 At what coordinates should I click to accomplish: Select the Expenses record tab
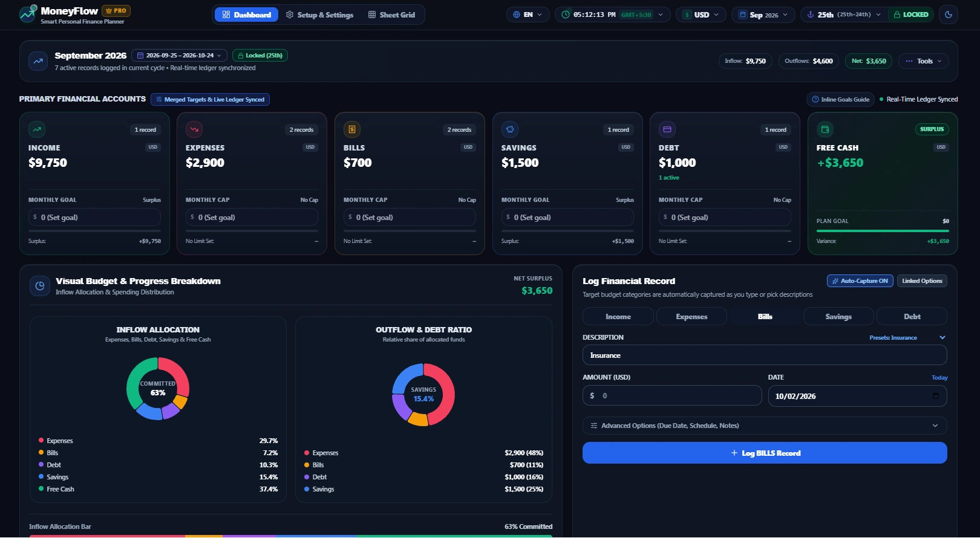691,317
